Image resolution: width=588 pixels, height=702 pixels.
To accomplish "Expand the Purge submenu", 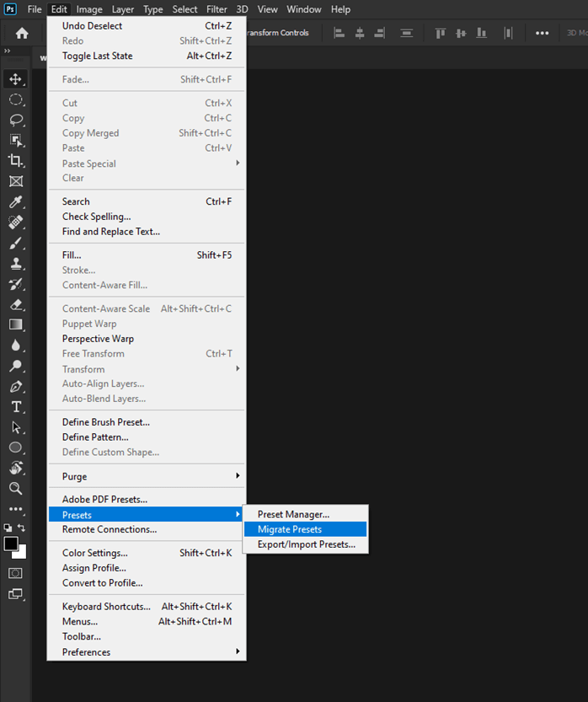I will 147,476.
